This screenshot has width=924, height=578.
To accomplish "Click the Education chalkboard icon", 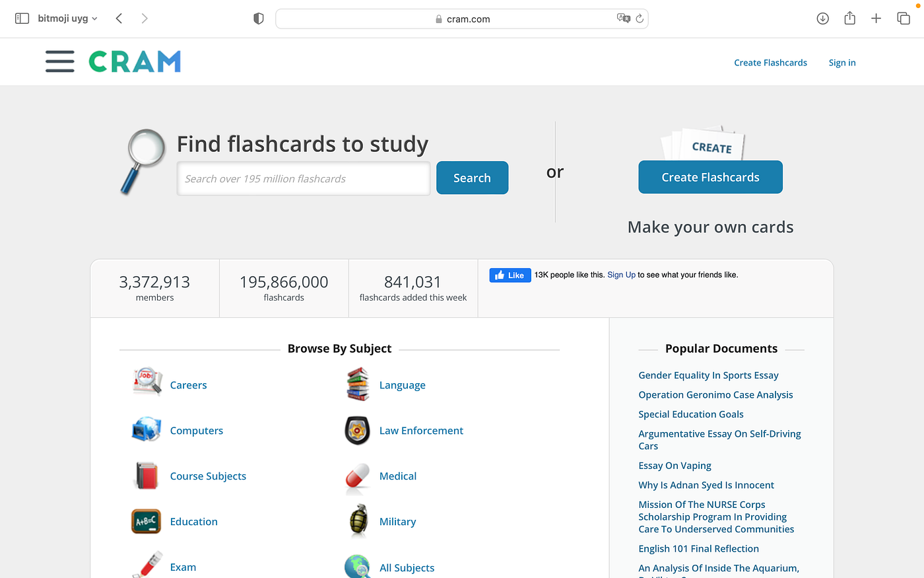I will pos(146,521).
